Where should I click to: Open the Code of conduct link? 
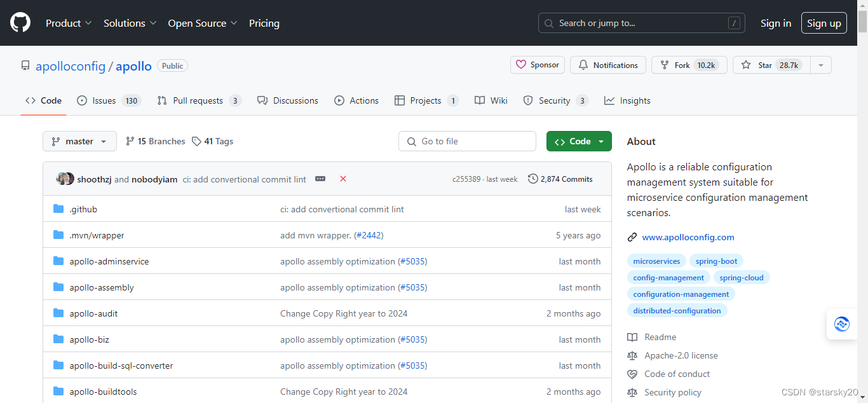click(669, 374)
